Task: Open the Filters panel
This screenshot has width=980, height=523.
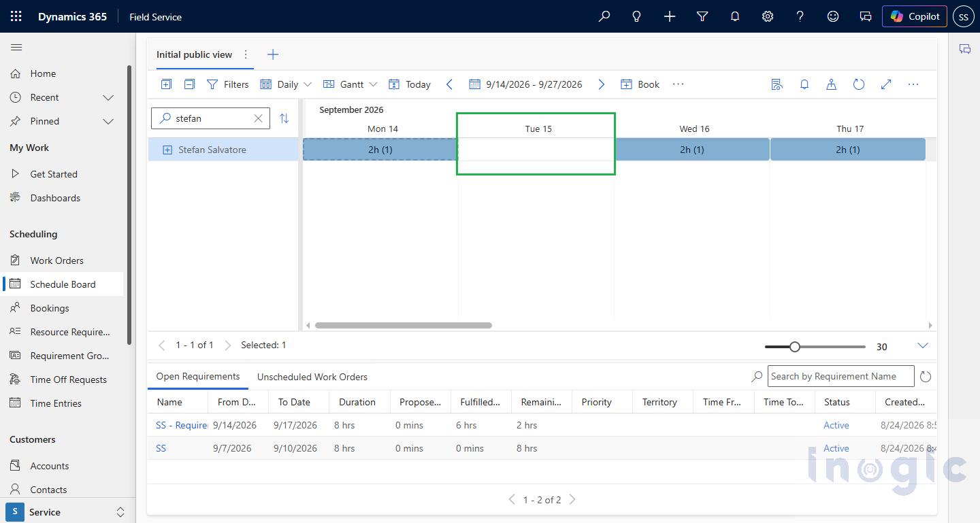Action: click(x=228, y=84)
